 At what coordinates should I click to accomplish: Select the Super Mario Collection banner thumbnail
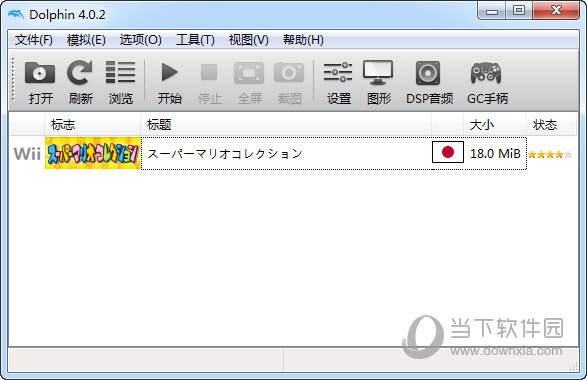[93, 153]
